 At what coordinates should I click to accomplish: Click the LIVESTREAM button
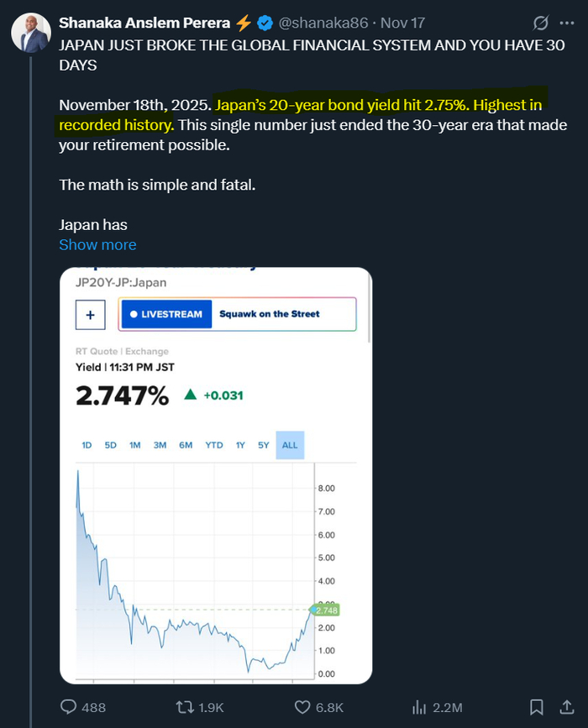[x=166, y=314]
